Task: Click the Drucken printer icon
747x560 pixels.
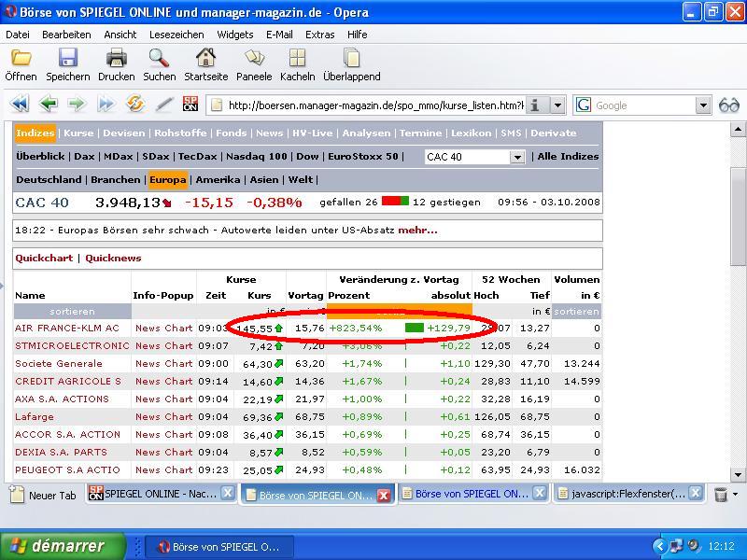Action: (116, 59)
